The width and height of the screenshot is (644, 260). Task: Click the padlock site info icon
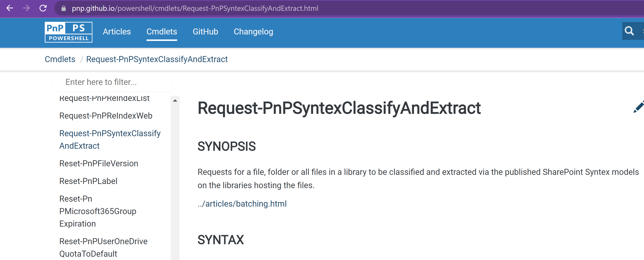[x=63, y=9]
